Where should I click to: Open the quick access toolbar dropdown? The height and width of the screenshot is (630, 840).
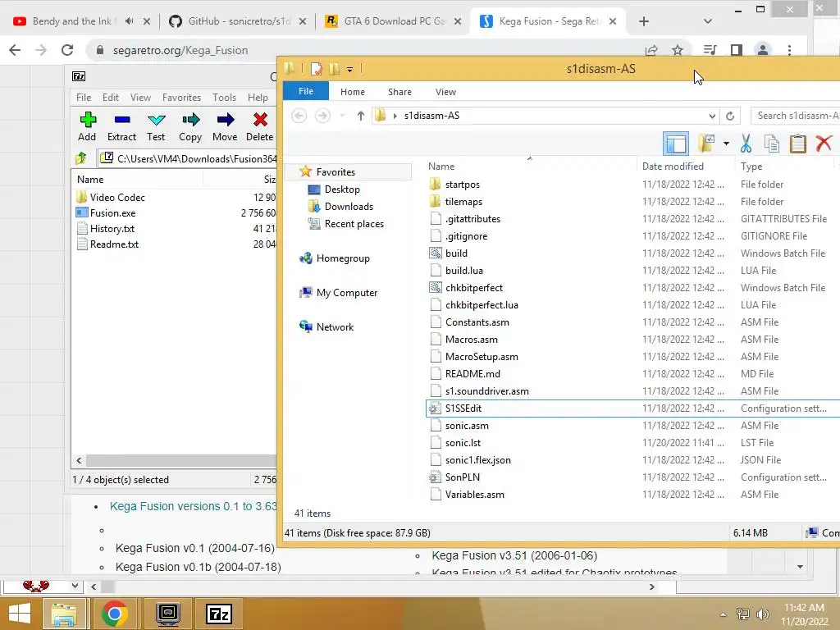tap(349, 69)
